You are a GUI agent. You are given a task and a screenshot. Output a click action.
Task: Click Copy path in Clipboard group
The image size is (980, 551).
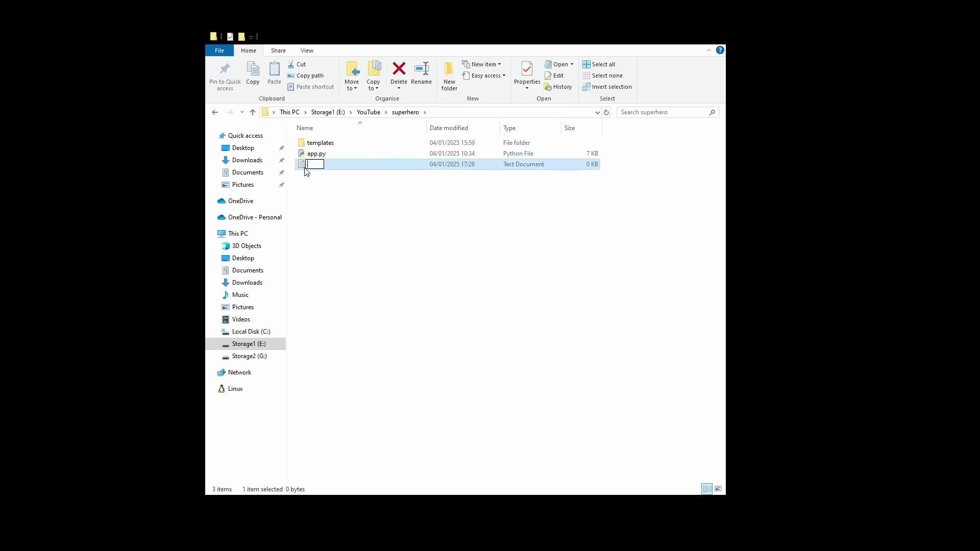click(x=305, y=76)
